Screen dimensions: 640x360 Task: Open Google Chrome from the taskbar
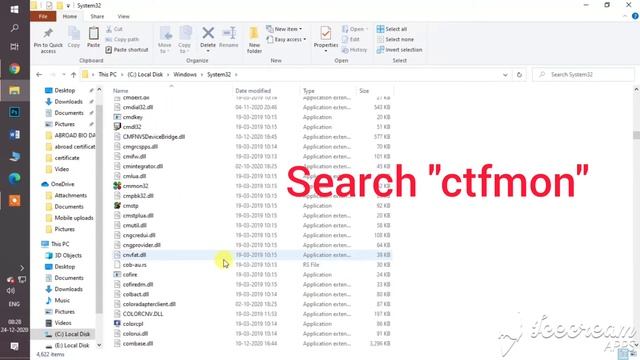(14, 69)
